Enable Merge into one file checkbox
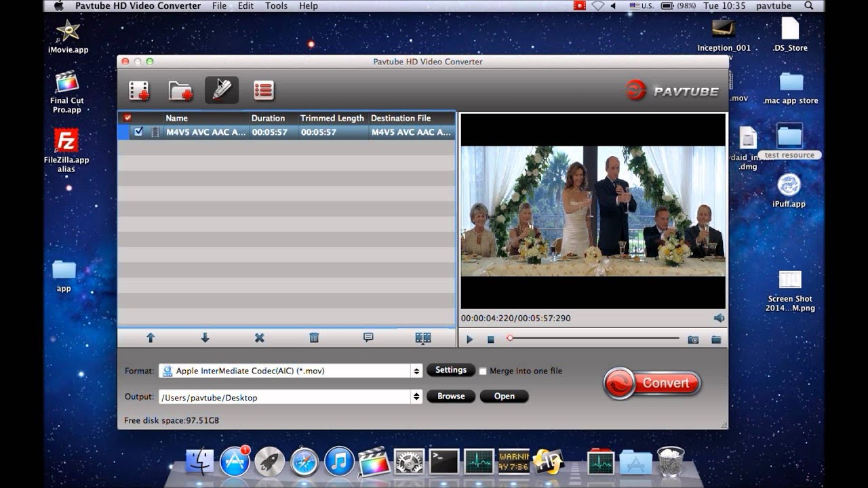868x488 pixels. coord(483,371)
